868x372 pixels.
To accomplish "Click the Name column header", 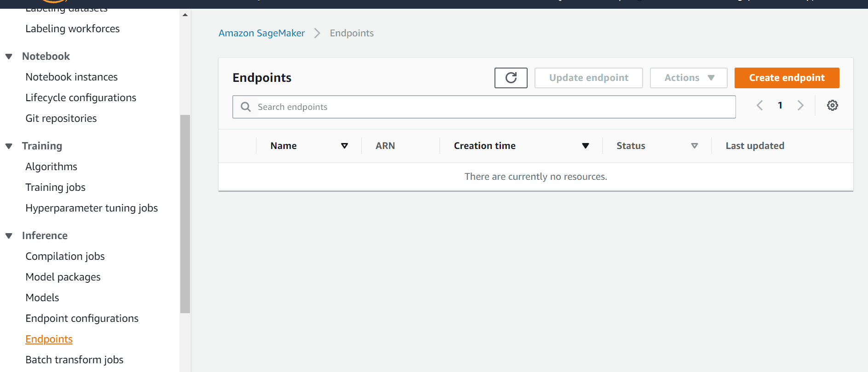I will click(283, 146).
